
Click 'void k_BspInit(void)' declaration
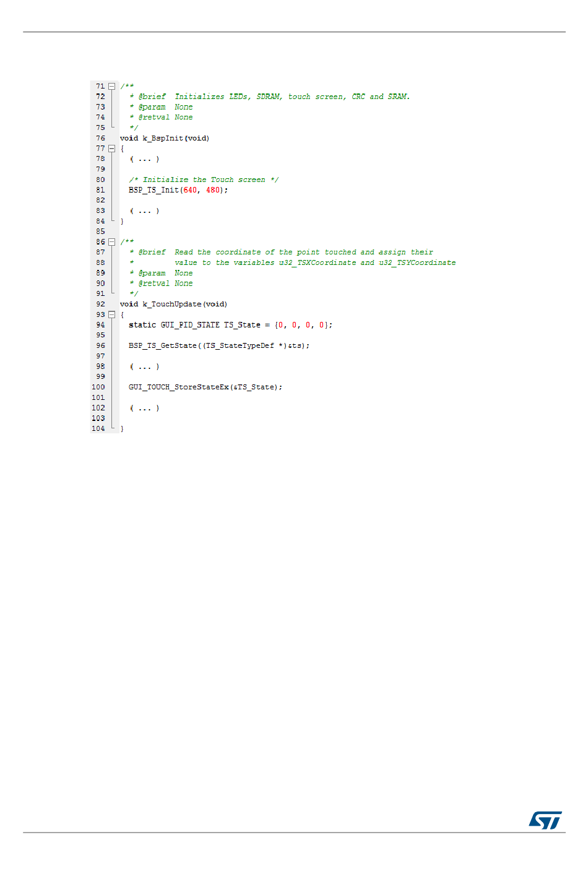click(x=165, y=138)
